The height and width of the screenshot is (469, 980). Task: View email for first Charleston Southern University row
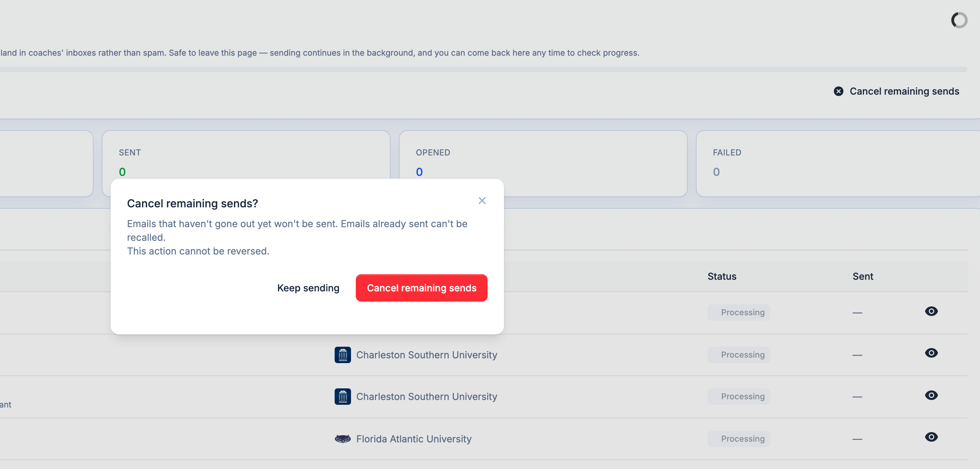[931, 353]
